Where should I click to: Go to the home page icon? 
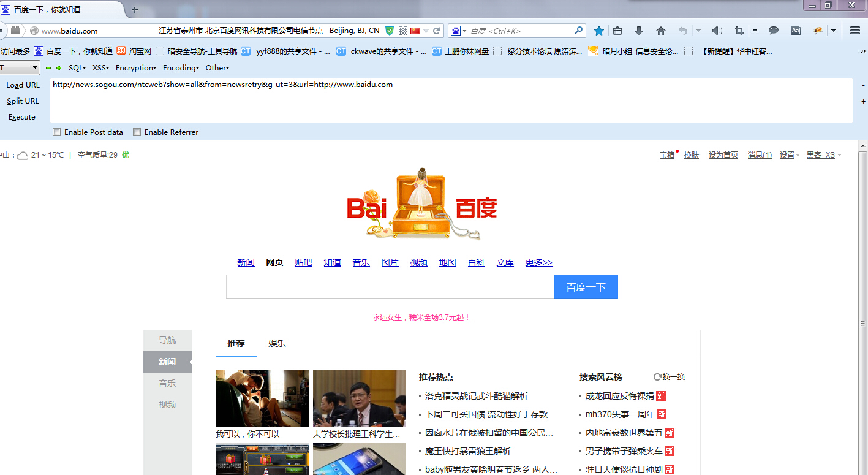tap(660, 31)
